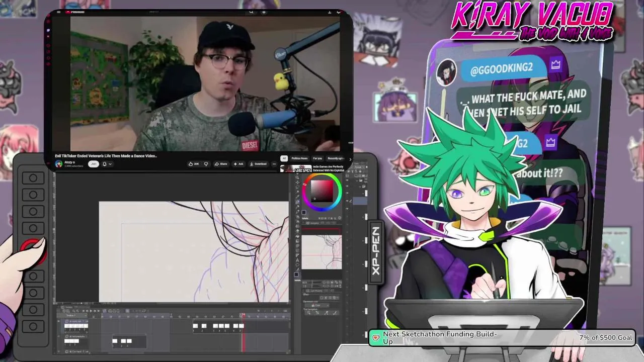Click Atozy channel name link
Viewport: 644px width, 362px height.
69,162
